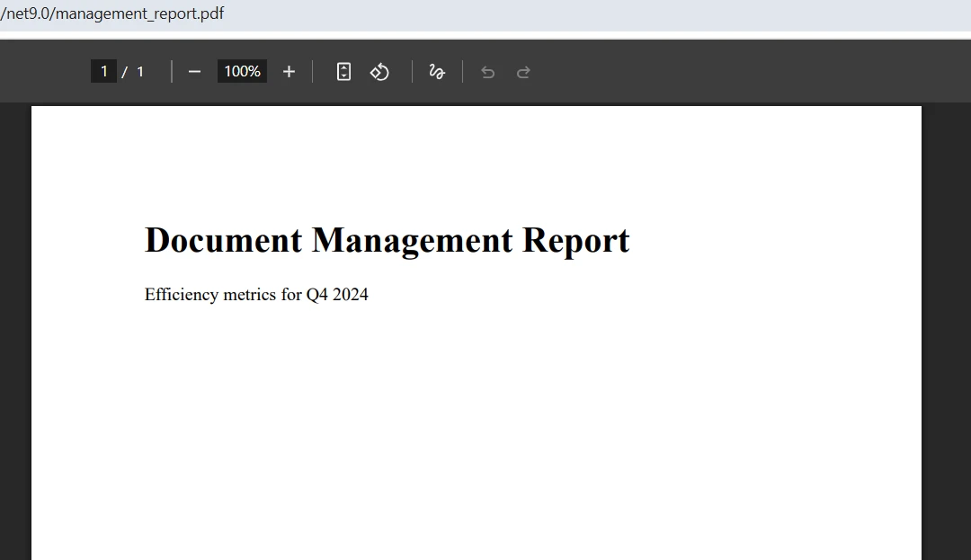Toggle drawing mode in the toolbar
The width and height of the screenshot is (971, 560).
437,71
